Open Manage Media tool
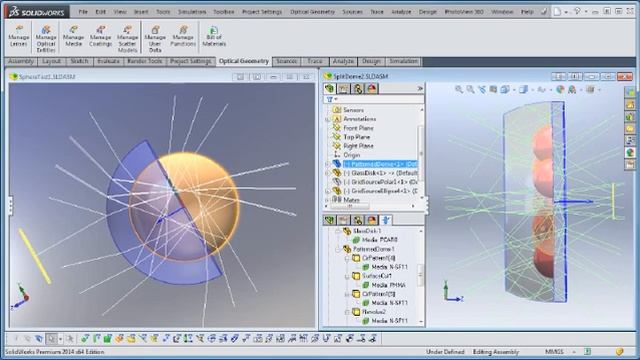The height and width of the screenshot is (360, 640). [x=73, y=36]
